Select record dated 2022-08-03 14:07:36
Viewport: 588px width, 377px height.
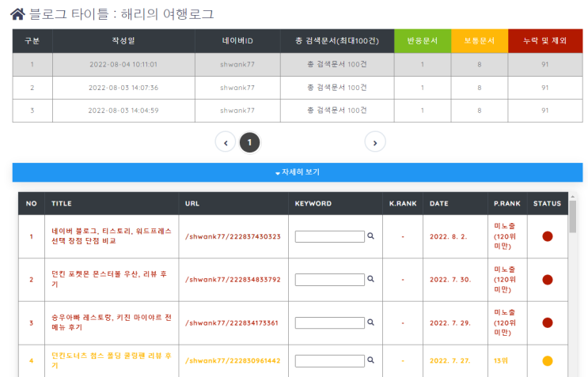[x=298, y=88]
